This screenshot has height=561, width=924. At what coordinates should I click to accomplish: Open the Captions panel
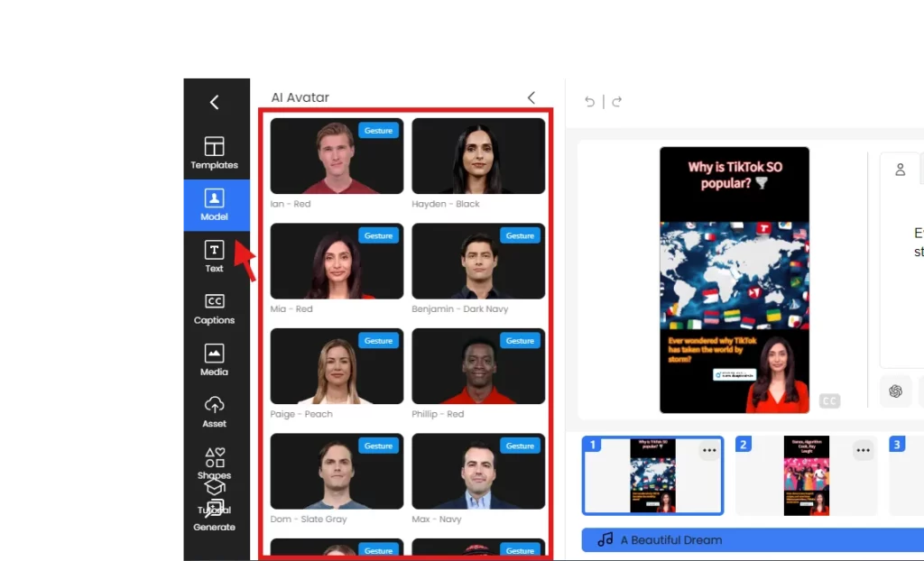pos(214,308)
